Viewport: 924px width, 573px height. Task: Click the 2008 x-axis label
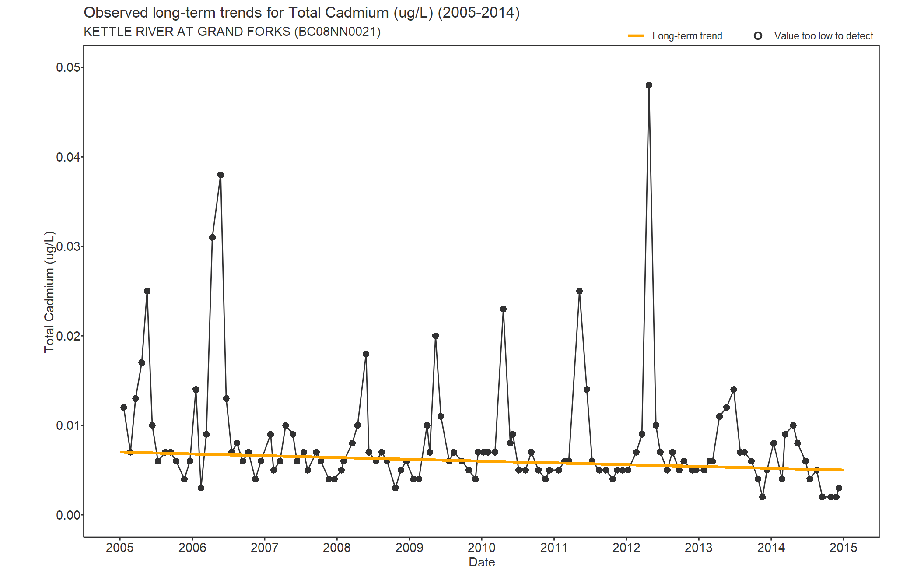pos(337,548)
